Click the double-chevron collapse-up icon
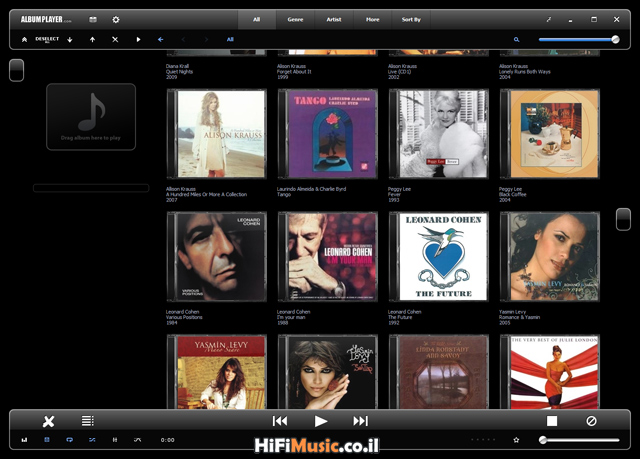The width and height of the screenshot is (640, 459). coord(24,40)
